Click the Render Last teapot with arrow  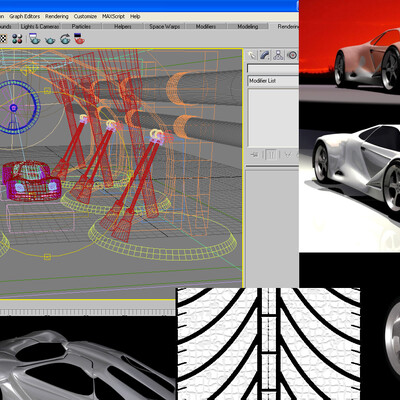click(x=65, y=39)
